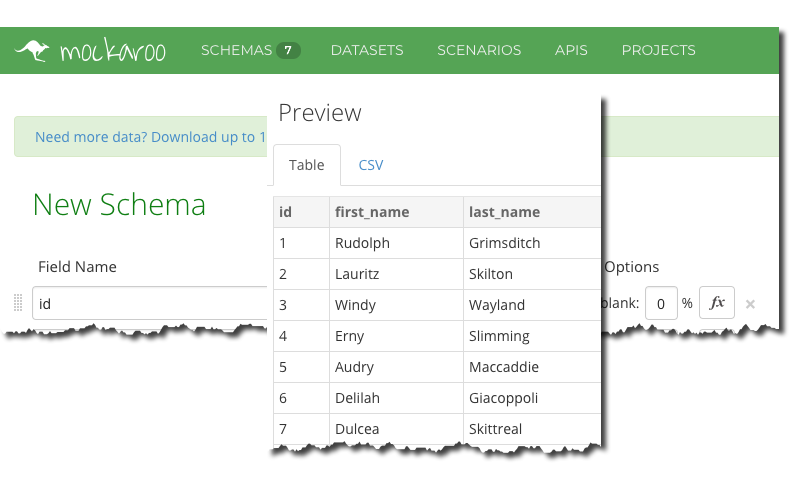
Task: Click the Giacoppoli last name cell
Action: coord(503,398)
